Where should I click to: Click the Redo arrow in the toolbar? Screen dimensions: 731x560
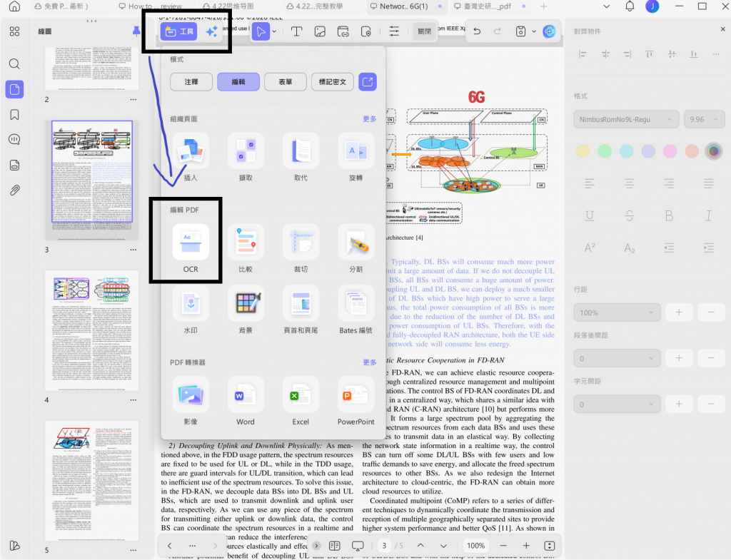(x=498, y=31)
